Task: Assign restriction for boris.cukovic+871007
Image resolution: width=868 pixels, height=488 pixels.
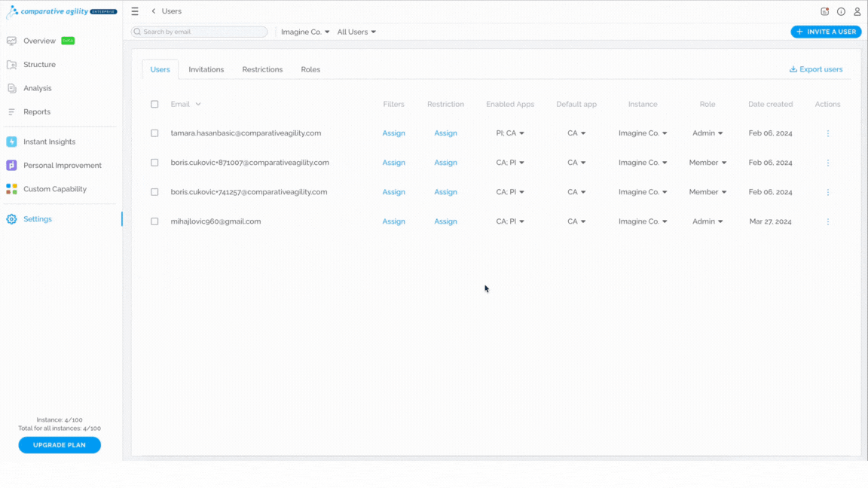Action: click(x=445, y=163)
